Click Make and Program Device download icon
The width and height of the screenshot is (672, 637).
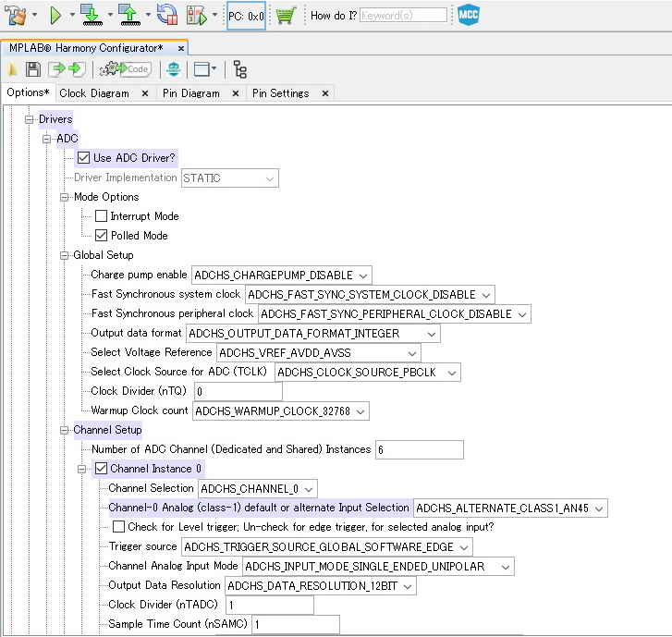point(92,16)
